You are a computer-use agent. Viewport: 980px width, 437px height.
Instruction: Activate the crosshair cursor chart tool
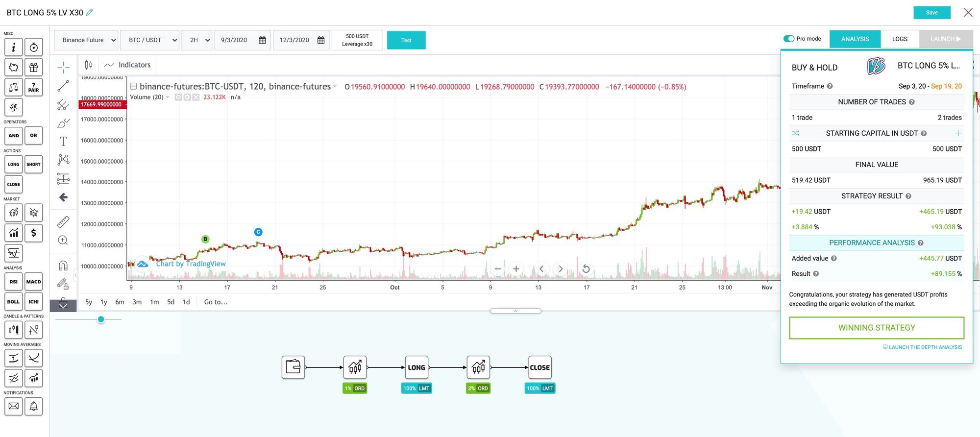pos(63,68)
